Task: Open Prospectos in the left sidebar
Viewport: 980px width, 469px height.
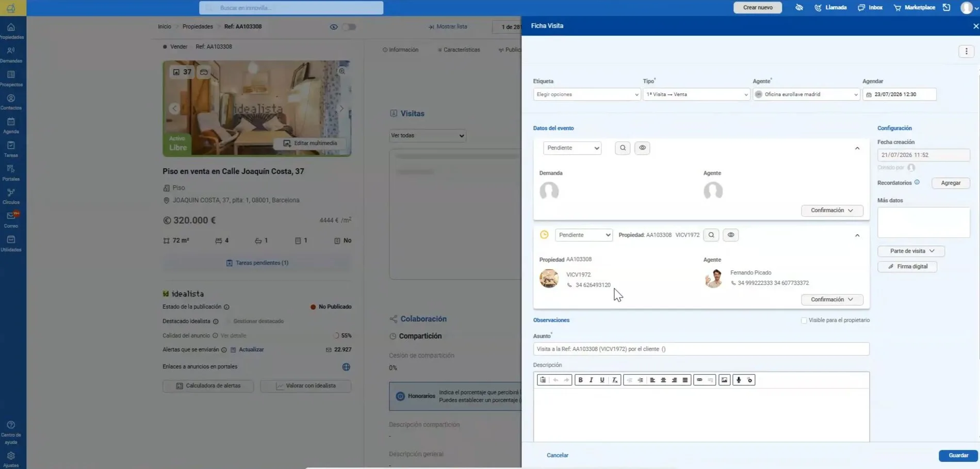Action: pyautogui.click(x=11, y=78)
